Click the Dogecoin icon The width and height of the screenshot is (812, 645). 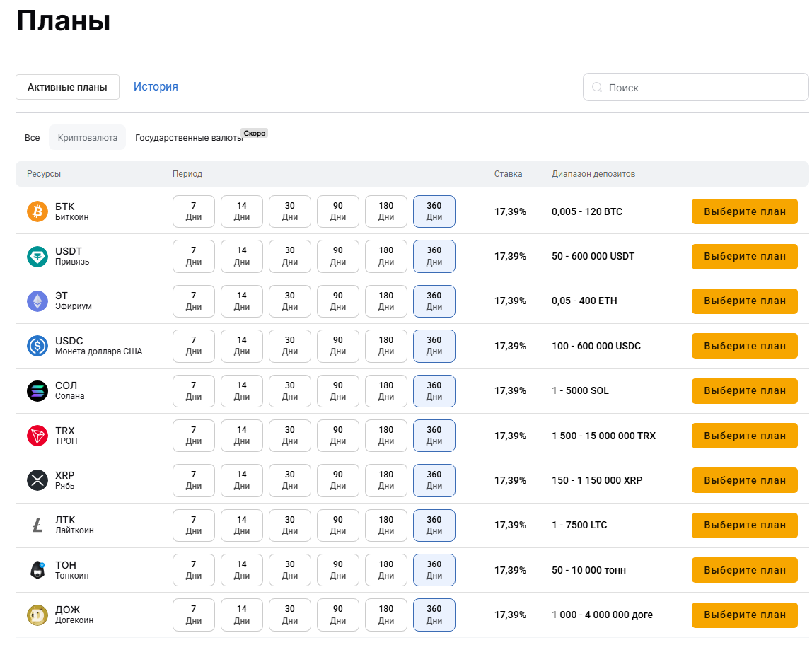pos(37,615)
